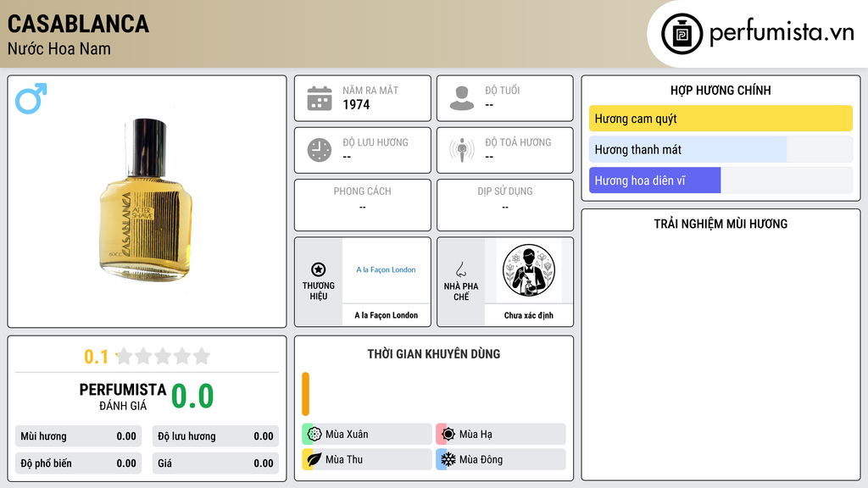Click the perfumista.vn perfume bottle logo

pos(682,34)
